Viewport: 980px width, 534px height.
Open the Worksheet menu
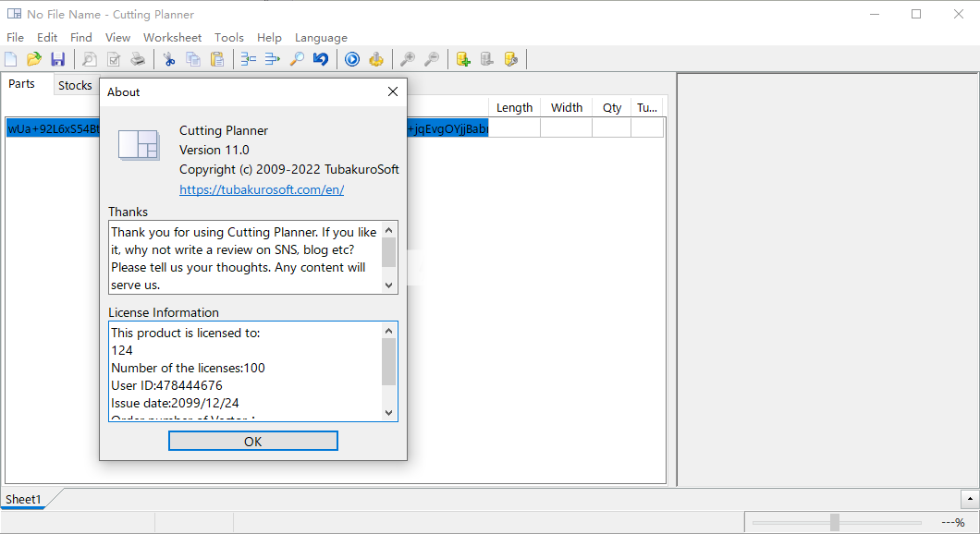(173, 38)
